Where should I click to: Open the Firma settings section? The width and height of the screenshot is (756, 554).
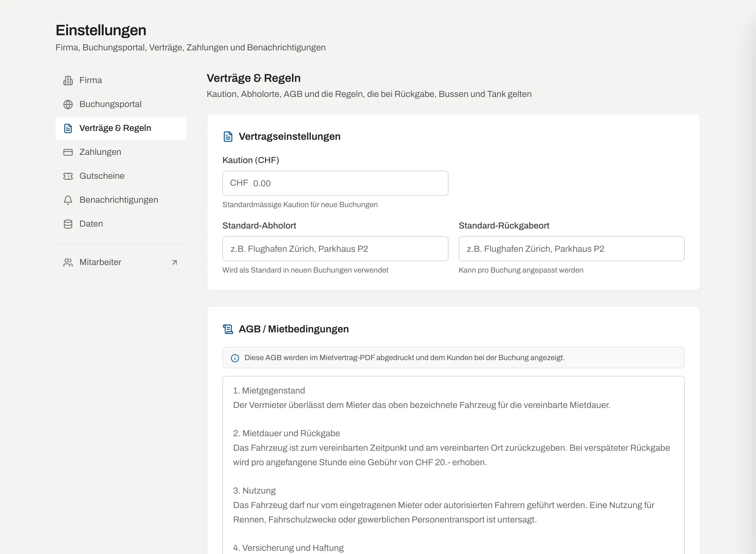pos(121,81)
